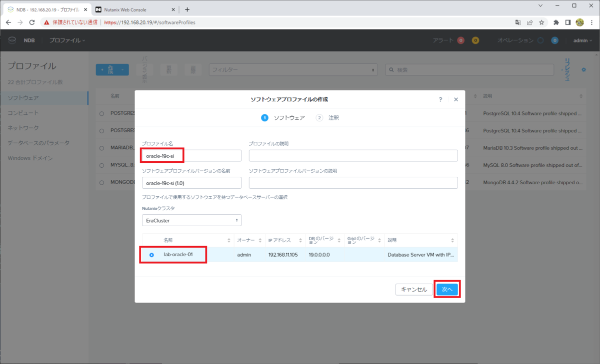Select the MYSQL row radio button
The image size is (600, 364).
[x=101, y=165]
